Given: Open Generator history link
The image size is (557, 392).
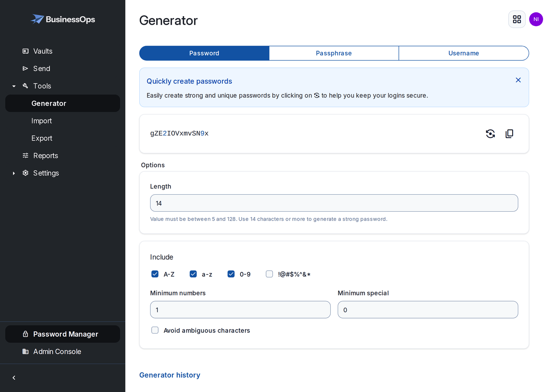Looking at the screenshot, I should click(170, 375).
